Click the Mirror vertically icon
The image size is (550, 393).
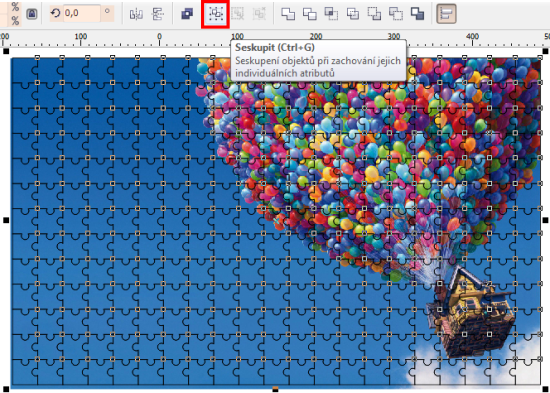[x=157, y=14]
